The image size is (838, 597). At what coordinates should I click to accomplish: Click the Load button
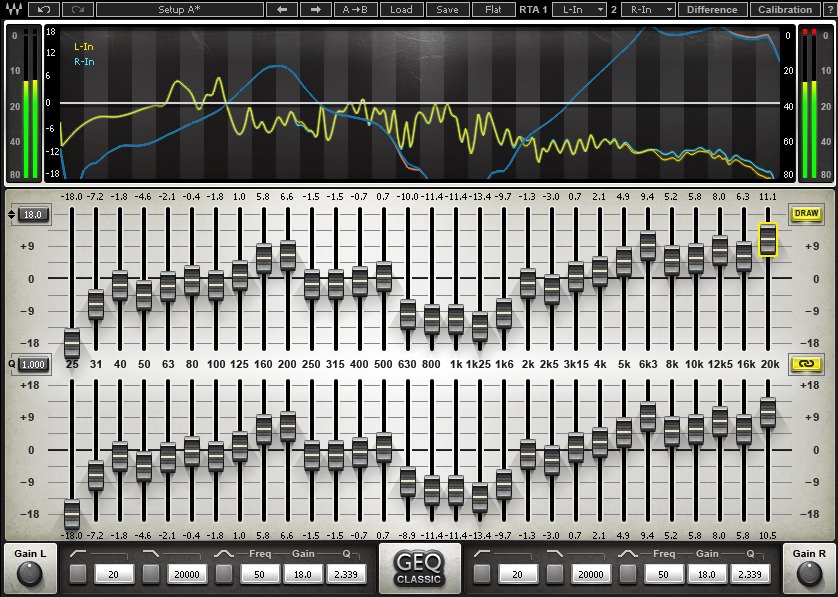click(x=402, y=9)
